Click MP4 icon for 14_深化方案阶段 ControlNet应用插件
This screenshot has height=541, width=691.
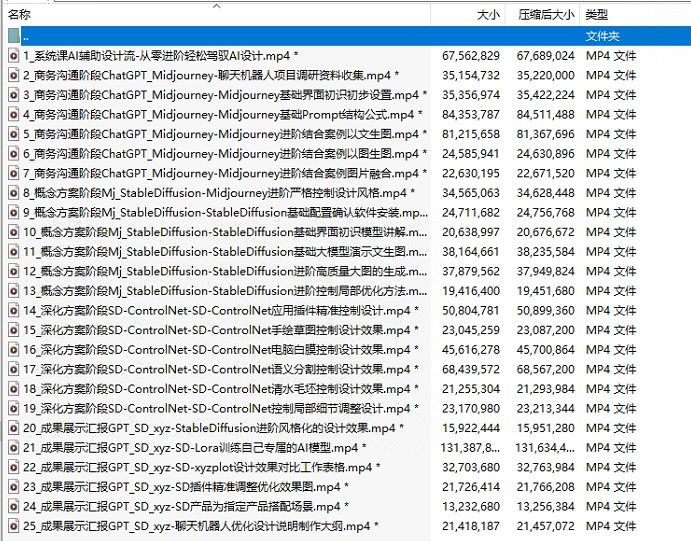pyautogui.click(x=13, y=311)
